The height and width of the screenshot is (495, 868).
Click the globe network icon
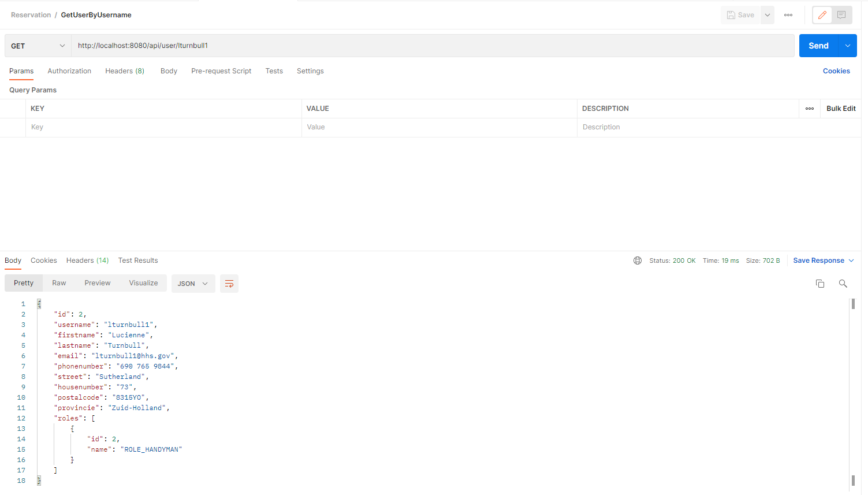(638, 260)
